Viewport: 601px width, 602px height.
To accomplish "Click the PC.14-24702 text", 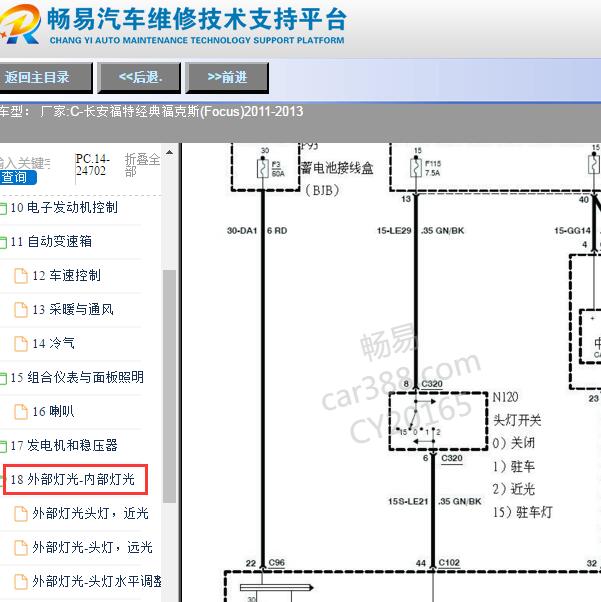I will click(93, 164).
